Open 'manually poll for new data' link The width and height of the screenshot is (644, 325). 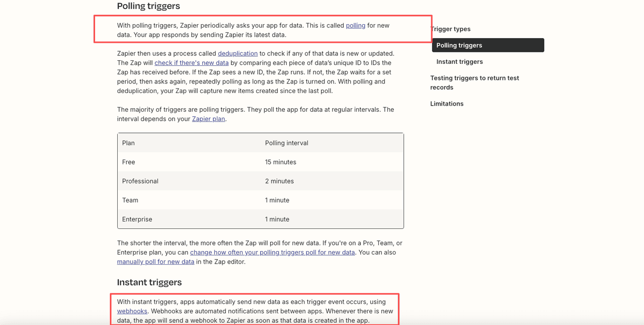point(155,262)
